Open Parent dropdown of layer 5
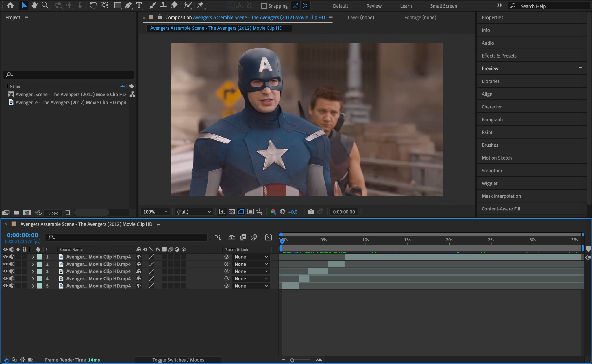Image resolution: width=592 pixels, height=364 pixels. 251,286
